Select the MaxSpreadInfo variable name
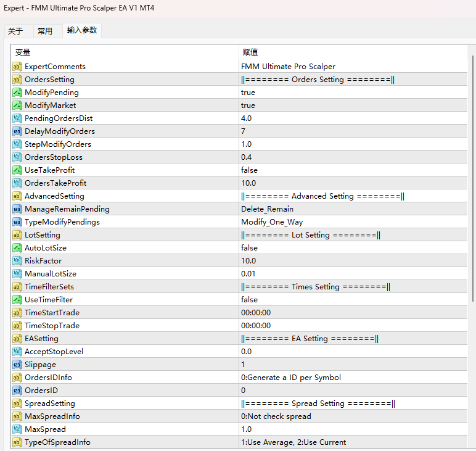This screenshot has height=451, width=476. [x=52, y=416]
